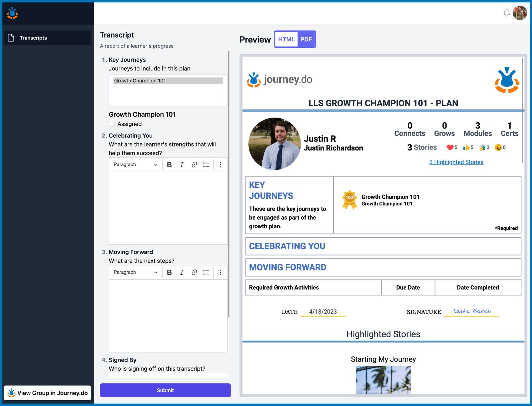532x406 pixels.
Task: Open the user profile avatar
Action: click(520, 13)
